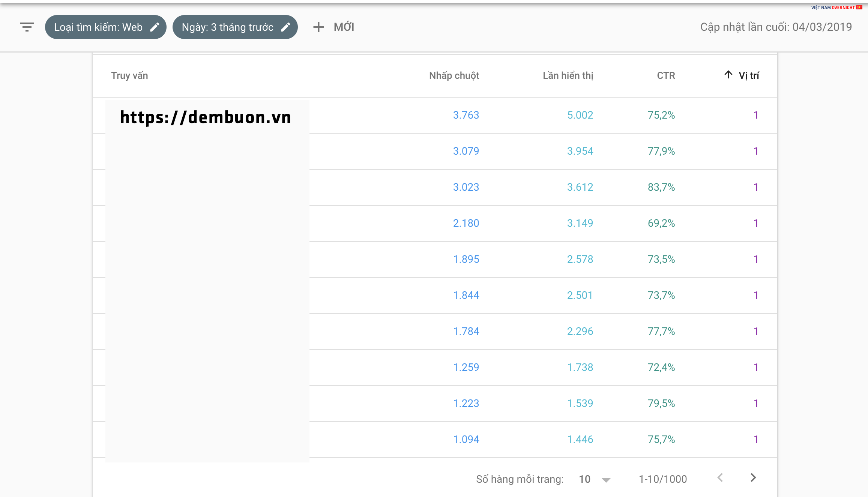This screenshot has width=868, height=497.
Task: Open the filter rows icon
Action: [x=27, y=27]
